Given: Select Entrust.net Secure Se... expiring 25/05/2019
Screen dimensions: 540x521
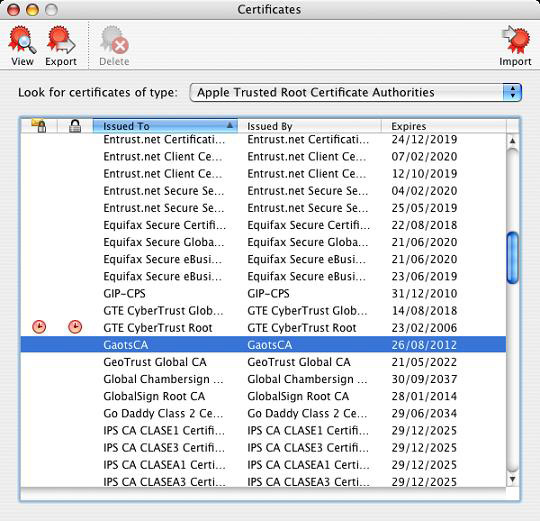Looking at the screenshot, I should click(x=164, y=208).
